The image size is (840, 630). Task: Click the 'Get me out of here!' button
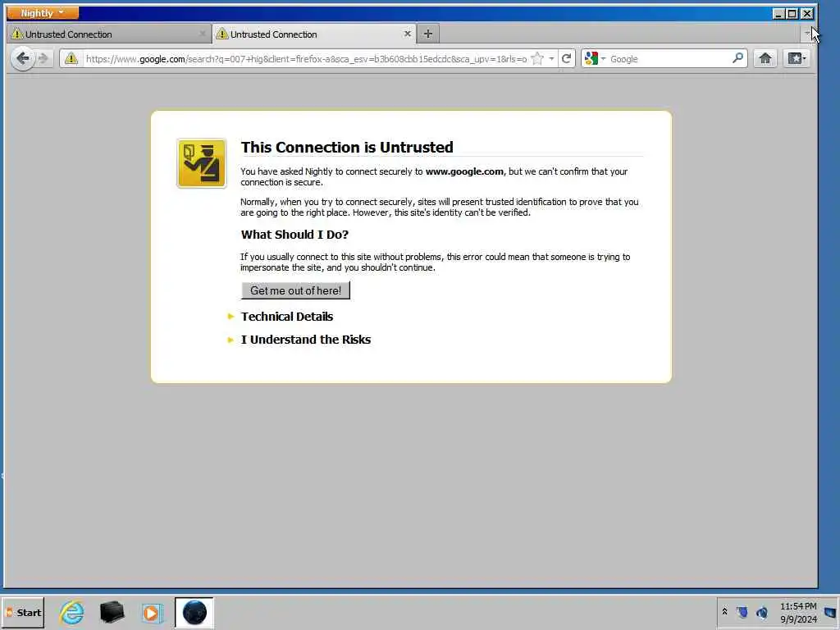click(x=295, y=290)
